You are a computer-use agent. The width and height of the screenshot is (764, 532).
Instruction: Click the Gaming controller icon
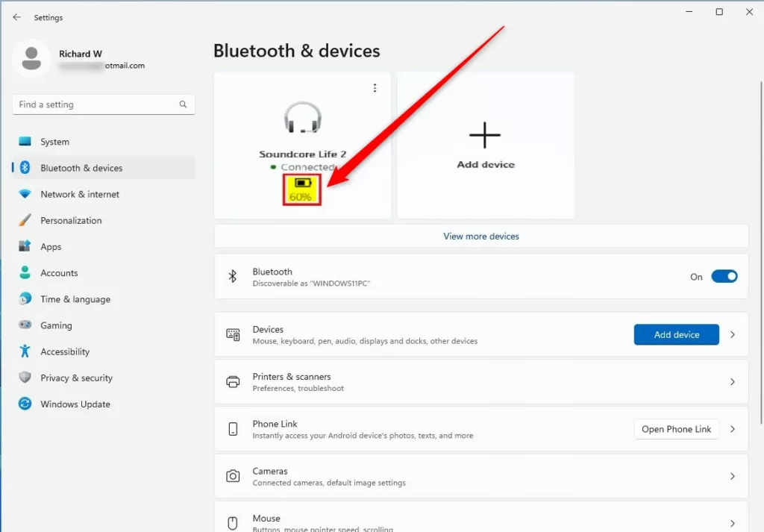pyautogui.click(x=25, y=325)
